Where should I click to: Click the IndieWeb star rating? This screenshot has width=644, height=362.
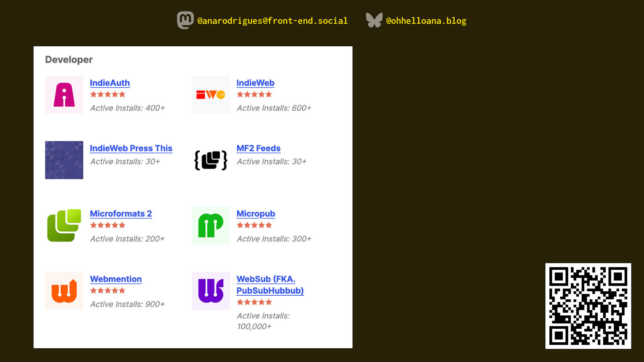(x=254, y=95)
